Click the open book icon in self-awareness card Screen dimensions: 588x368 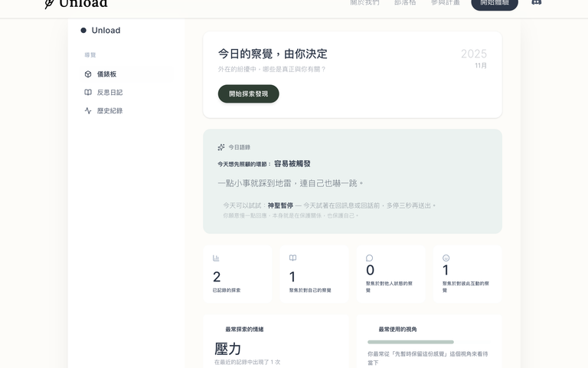(292, 258)
